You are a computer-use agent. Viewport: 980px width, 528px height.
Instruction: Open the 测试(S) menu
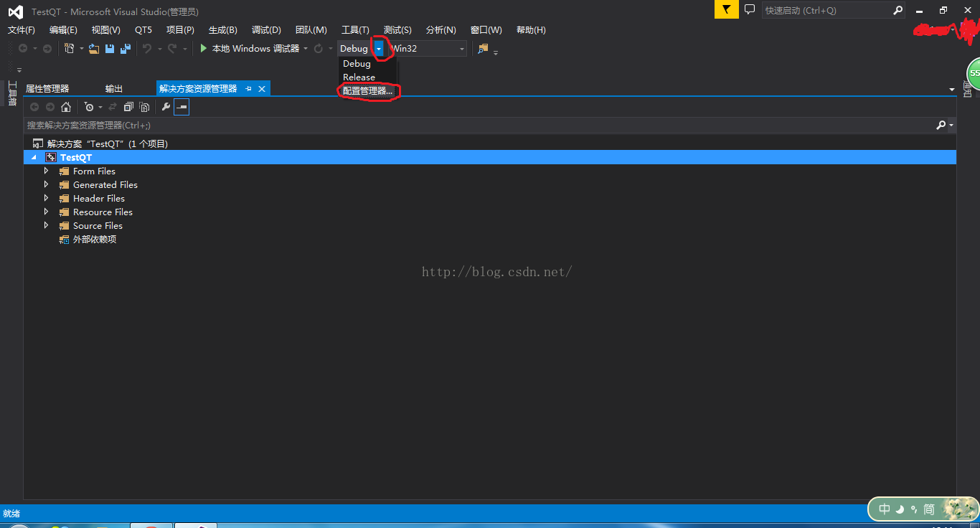(397, 29)
